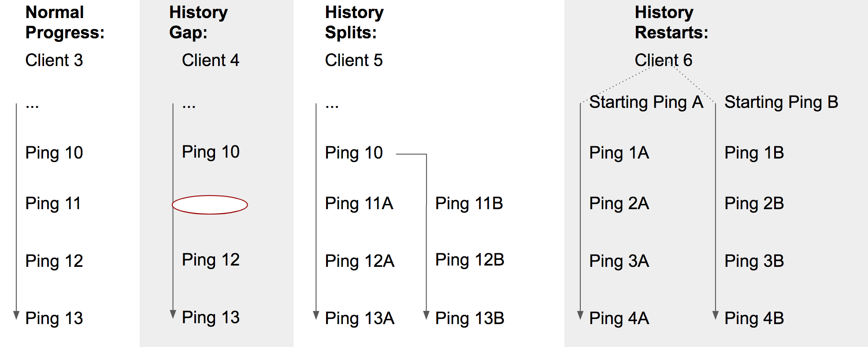Click the "History Splits:" heading

coord(354,22)
